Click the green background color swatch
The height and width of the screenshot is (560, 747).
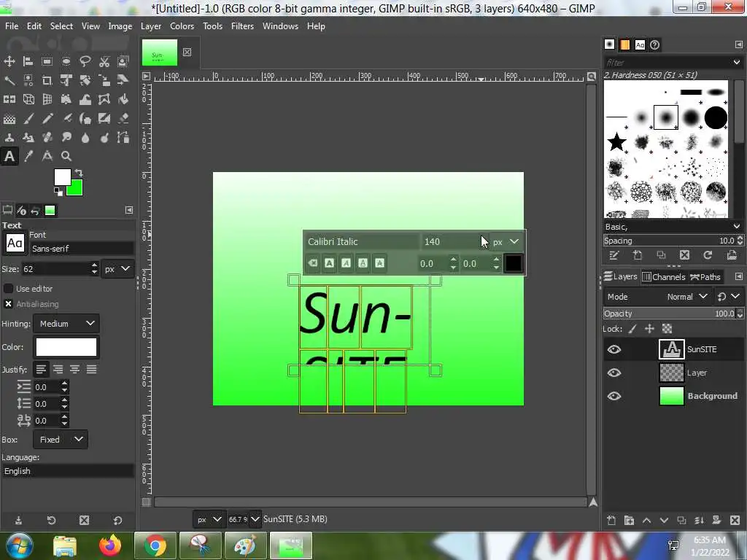coord(76,189)
